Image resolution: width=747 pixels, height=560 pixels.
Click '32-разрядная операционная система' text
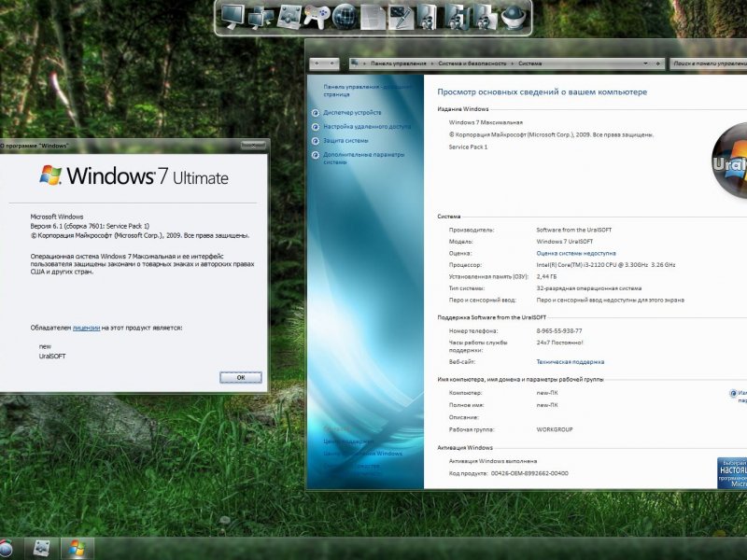pyautogui.click(x=589, y=288)
